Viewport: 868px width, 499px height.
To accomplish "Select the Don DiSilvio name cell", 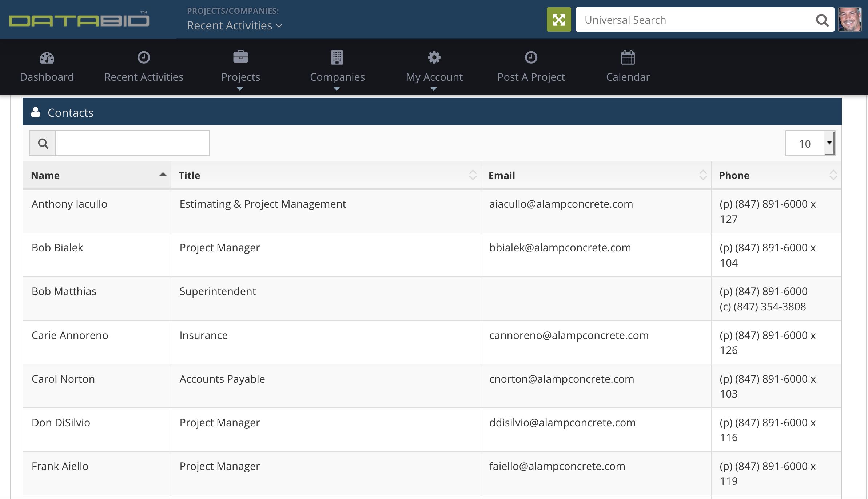I will [x=97, y=430].
